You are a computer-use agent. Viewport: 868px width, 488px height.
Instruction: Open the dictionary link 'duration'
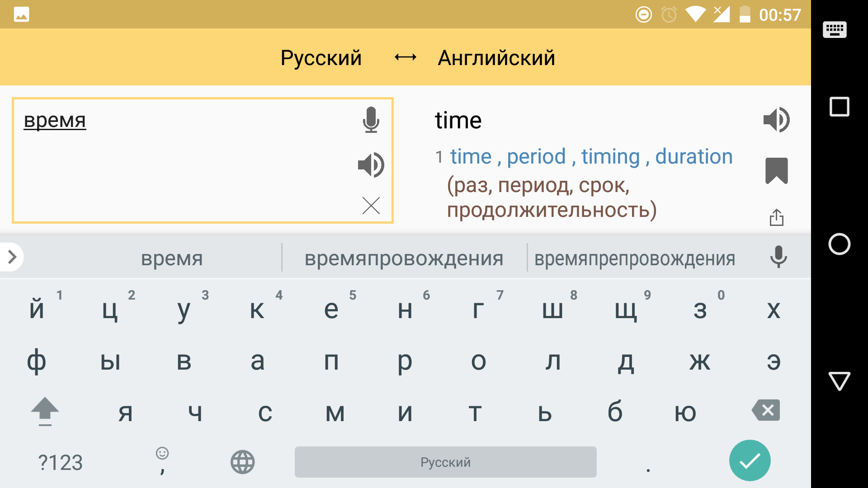(x=694, y=157)
